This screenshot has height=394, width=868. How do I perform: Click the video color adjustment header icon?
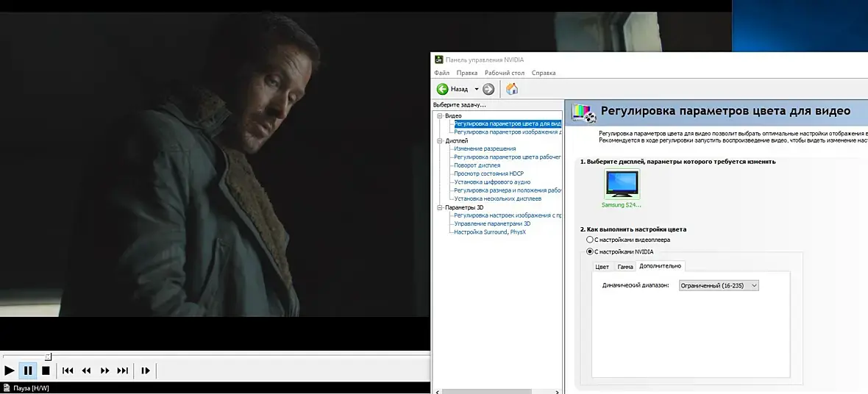tap(583, 112)
